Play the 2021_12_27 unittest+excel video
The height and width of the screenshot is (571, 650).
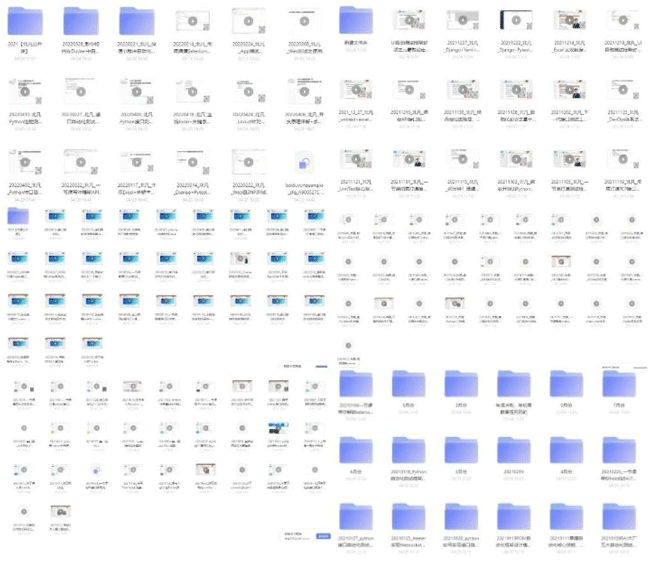[356, 90]
